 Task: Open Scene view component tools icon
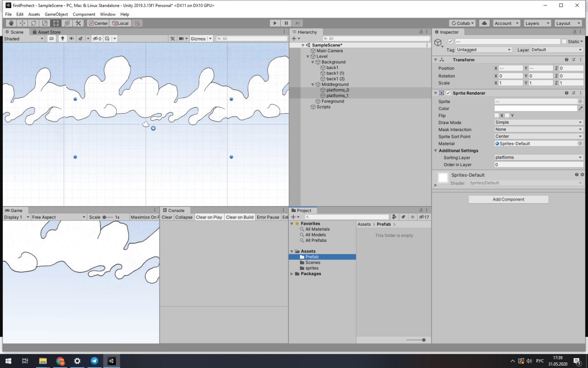(172, 39)
